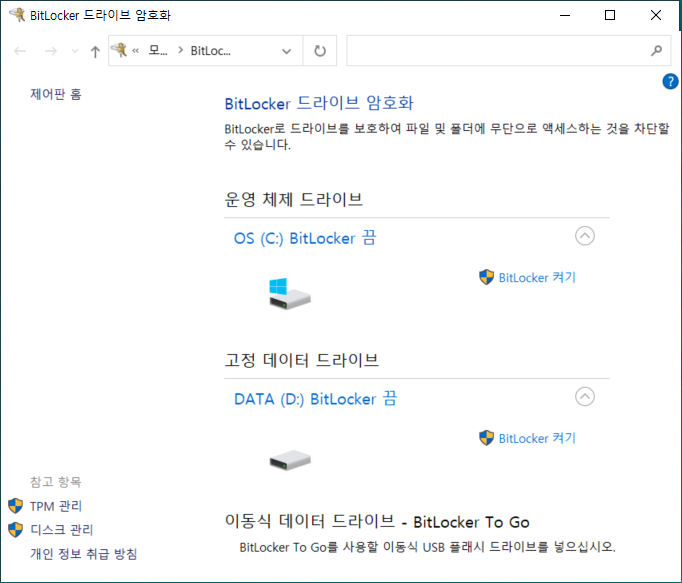Click inside the search input box
Image resolution: width=682 pixels, height=583 pixels.
point(495,51)
